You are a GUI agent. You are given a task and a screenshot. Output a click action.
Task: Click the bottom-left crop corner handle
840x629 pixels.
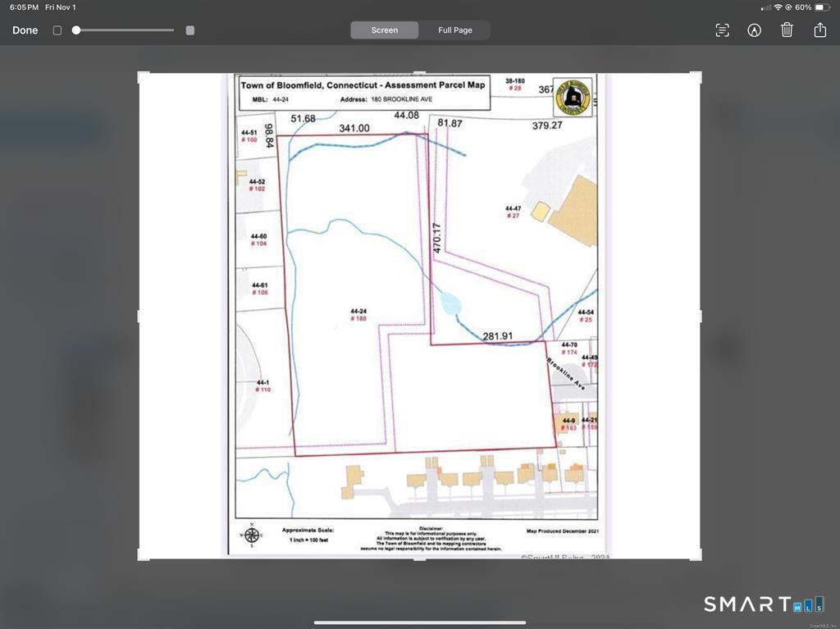point(144,554)
